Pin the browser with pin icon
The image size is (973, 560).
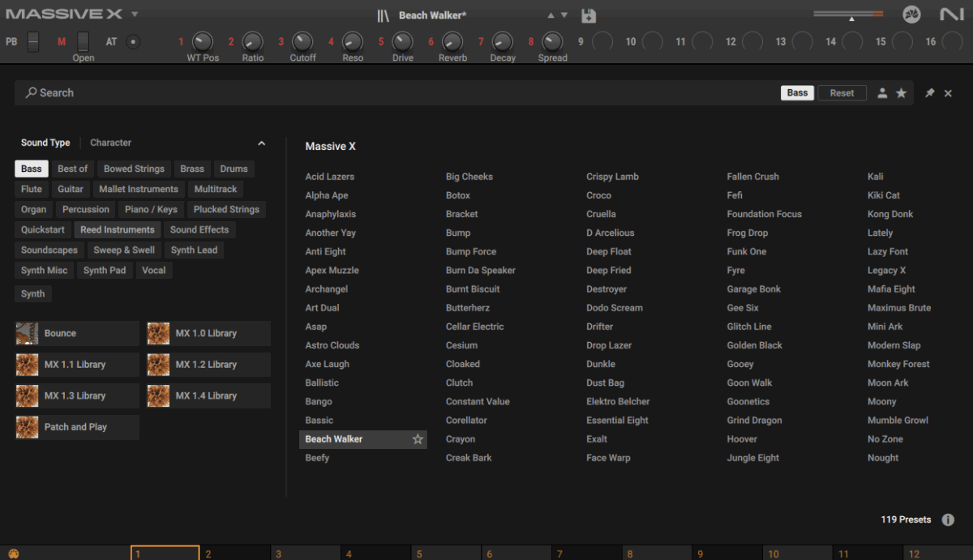point(930,93)
